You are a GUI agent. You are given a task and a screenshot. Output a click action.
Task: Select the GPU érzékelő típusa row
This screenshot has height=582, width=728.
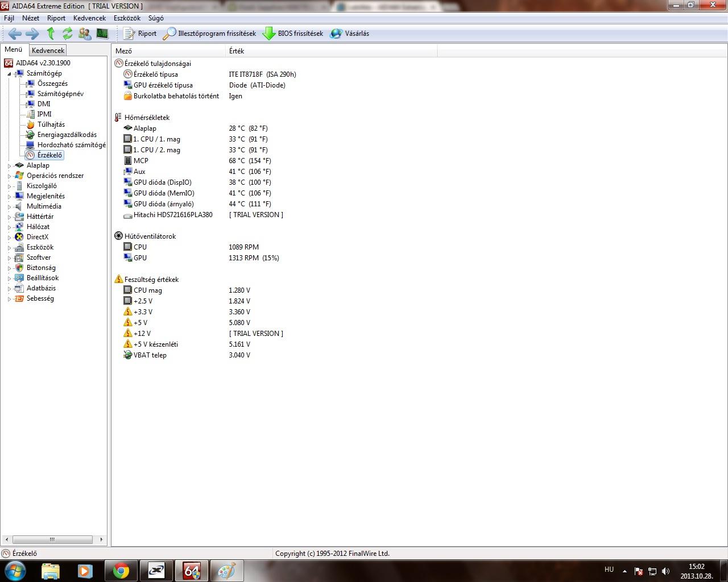(x=205, y=85)
